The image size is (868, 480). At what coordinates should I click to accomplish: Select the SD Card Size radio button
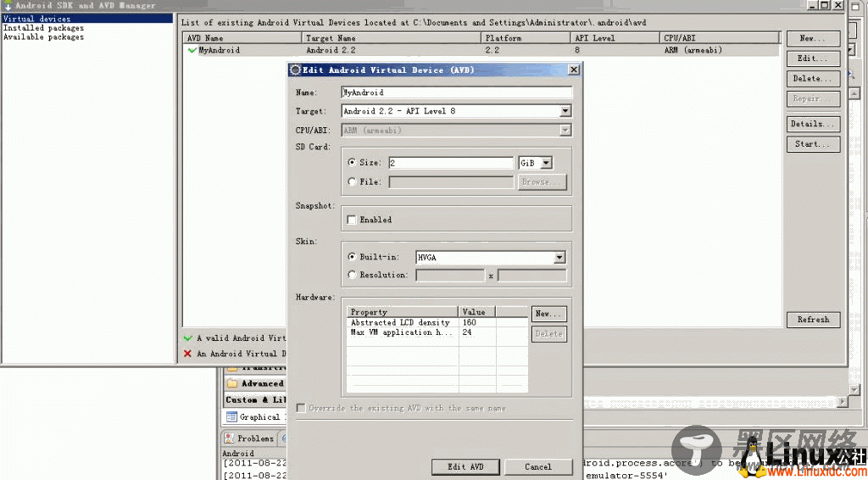point(352,163)
